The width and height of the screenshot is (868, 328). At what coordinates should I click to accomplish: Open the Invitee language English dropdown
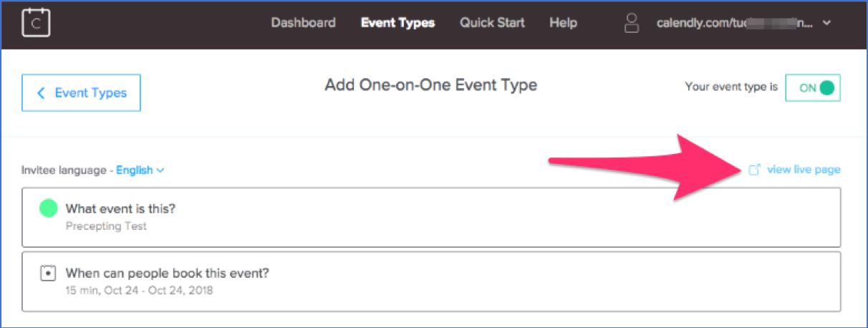click(x=140, y=170)
